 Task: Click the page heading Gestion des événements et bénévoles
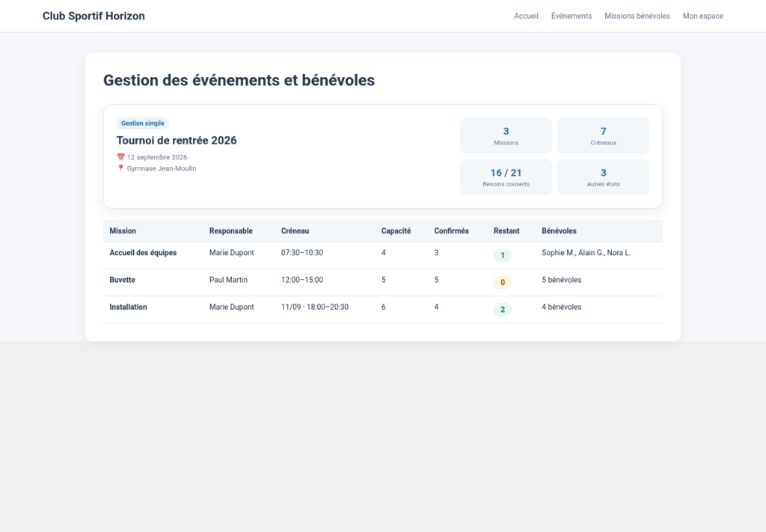click(x=239, y=80)
